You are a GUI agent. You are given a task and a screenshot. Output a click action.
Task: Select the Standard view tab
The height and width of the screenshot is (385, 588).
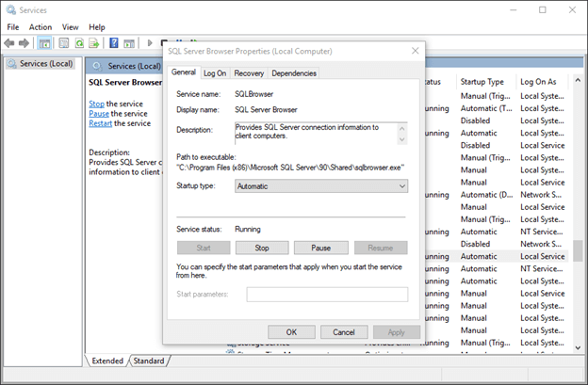149,361
